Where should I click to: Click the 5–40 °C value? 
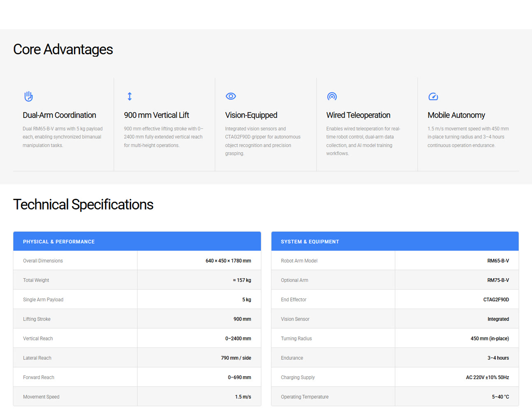coord(500,397)
